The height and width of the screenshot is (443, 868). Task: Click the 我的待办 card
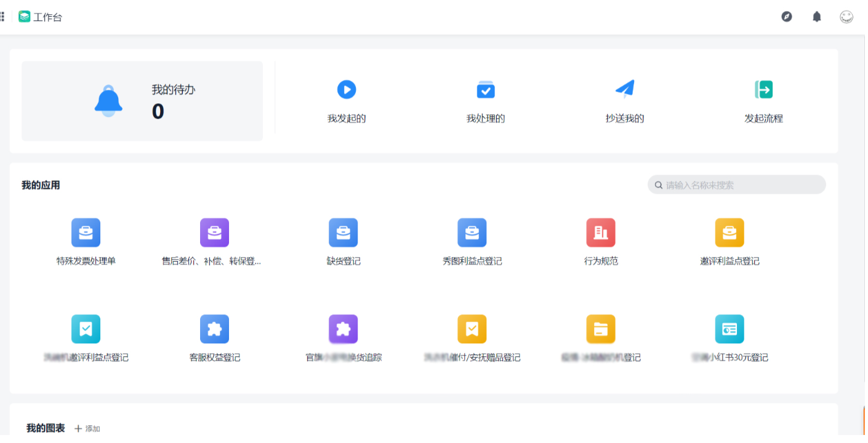click(x=142, y=101)
